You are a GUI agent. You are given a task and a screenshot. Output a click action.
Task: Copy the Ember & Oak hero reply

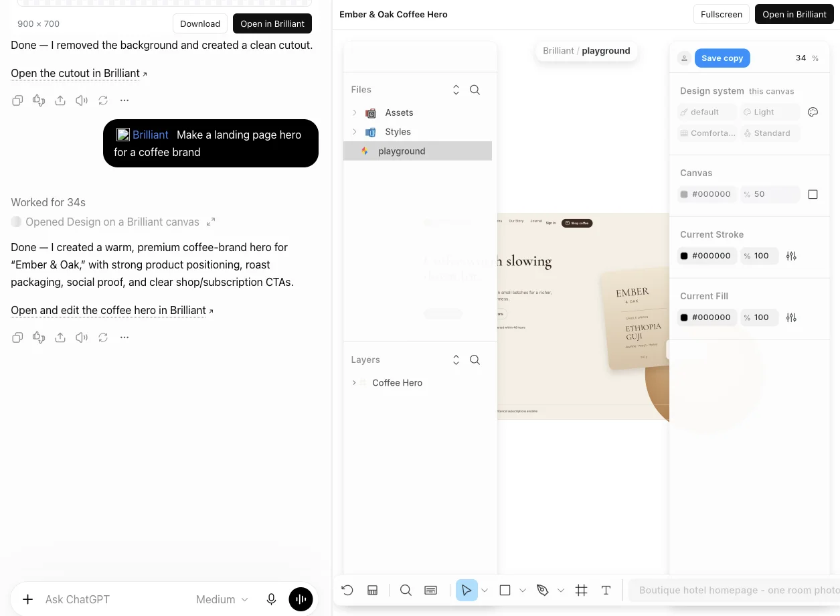click(x=17, y=337)
